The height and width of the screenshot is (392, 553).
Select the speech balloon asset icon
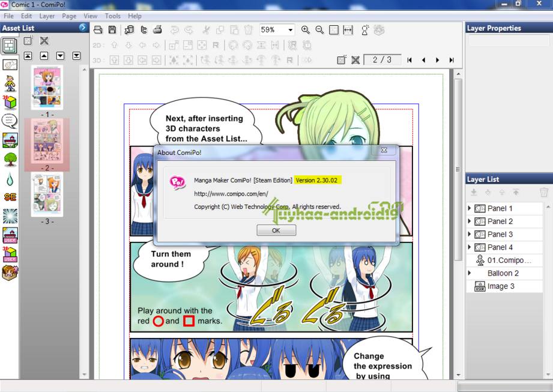click(x=10, y=121)
